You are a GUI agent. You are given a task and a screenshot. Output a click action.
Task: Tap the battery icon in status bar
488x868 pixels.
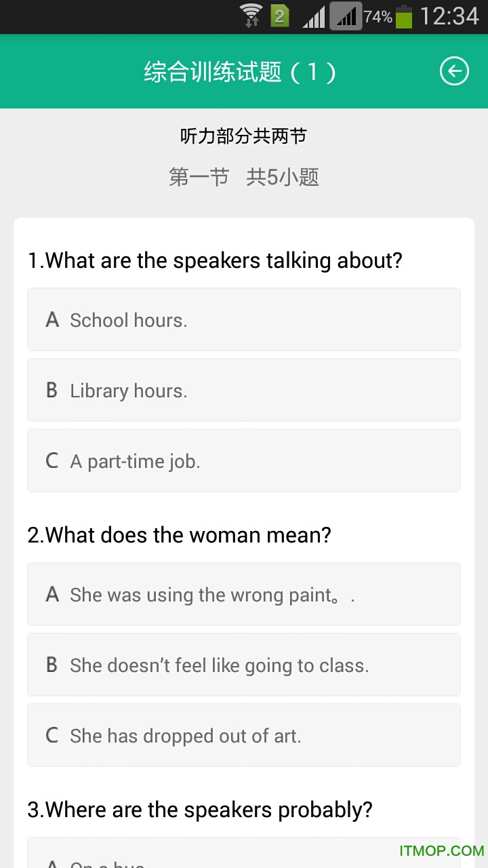tap(404, 16)
